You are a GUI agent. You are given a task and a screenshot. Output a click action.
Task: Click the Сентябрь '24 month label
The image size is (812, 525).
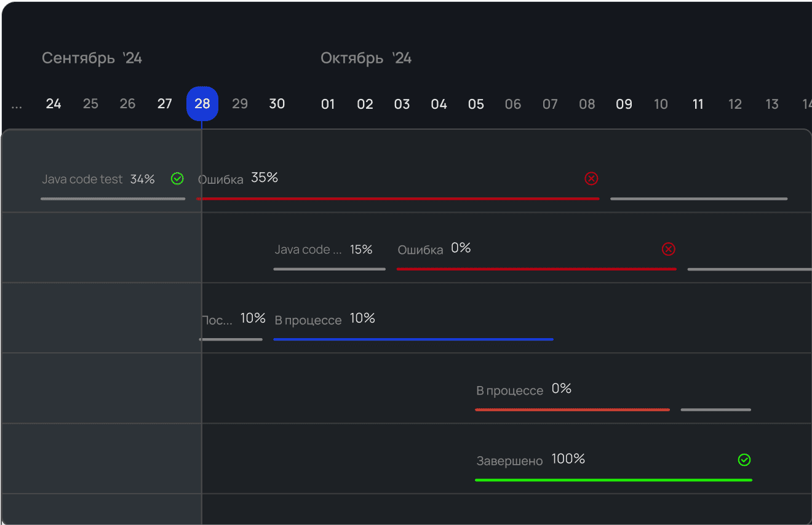pos(92,58)
